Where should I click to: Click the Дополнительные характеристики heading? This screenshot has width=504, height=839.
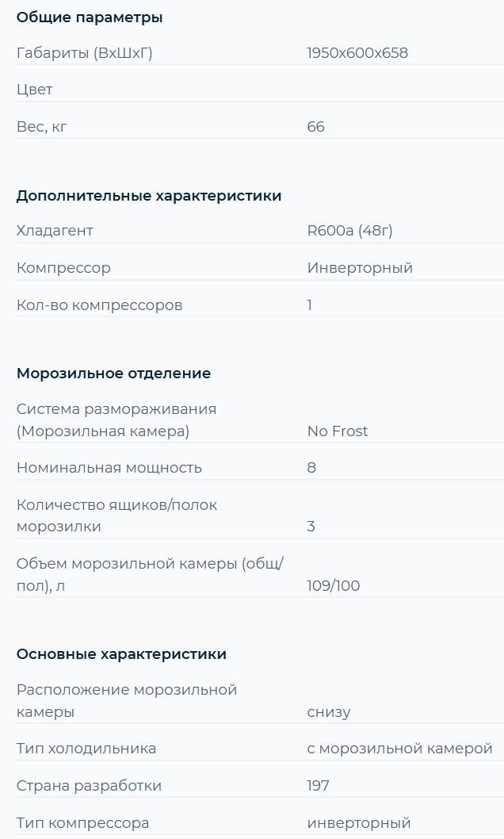[x=148, y=195]
